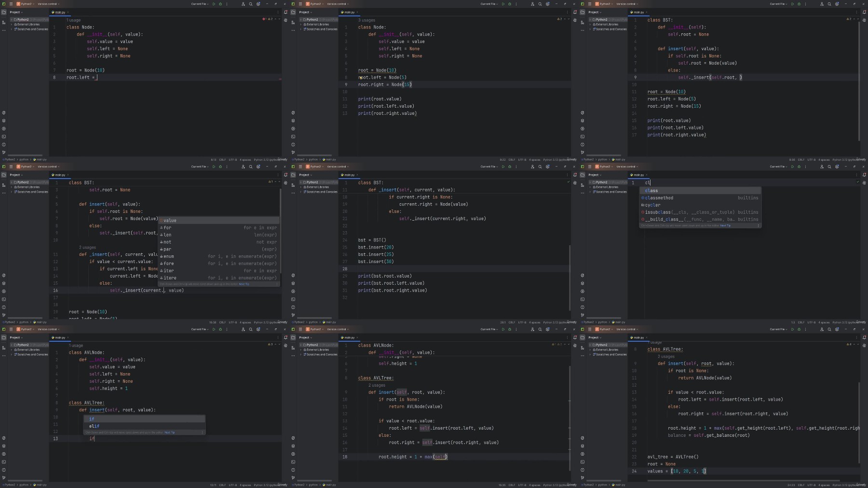This screenshot has height=488, width=868.
Task: Open Current File run configuration dropdown in the value-popup window
Action: pyautogui.click(x=200, y=167)
